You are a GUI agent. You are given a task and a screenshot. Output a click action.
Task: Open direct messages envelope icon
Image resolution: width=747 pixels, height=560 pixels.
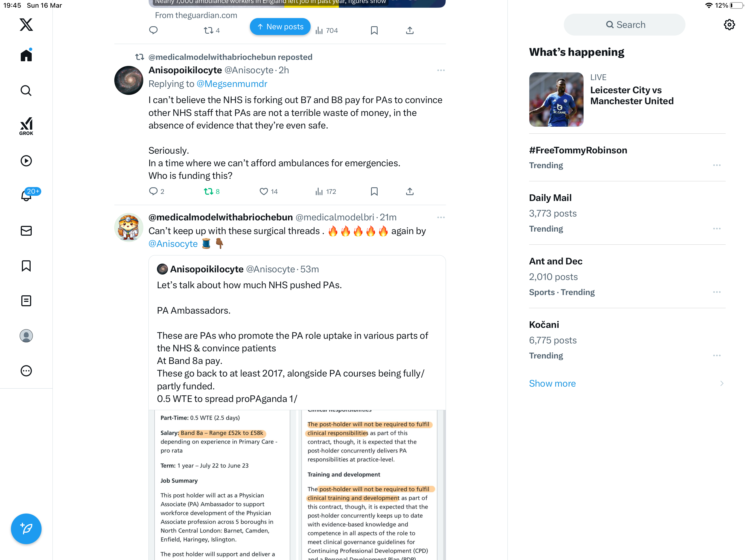point(26,231)
